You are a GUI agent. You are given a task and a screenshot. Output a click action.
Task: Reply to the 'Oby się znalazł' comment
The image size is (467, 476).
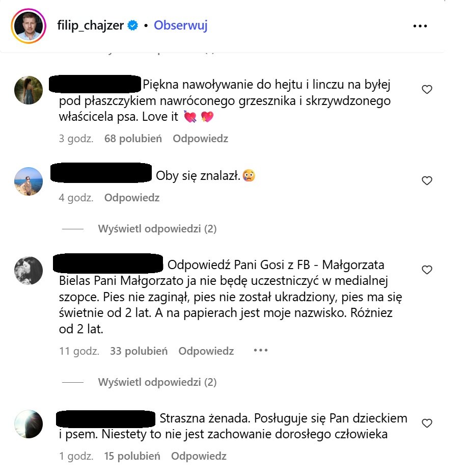tap(132, 198)
